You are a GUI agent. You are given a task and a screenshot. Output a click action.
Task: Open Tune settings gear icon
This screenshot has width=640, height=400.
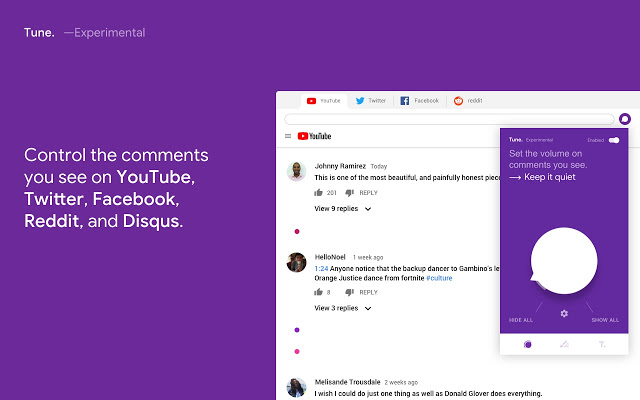tap(564, 314)
